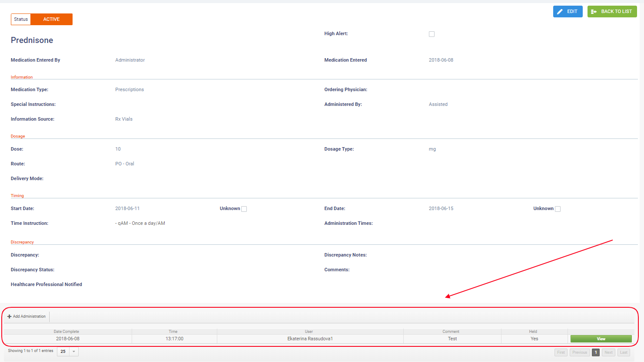644x362 pixels.
Task: Open the entries-per-page dropdown showing 25
Action: point(73,352)
